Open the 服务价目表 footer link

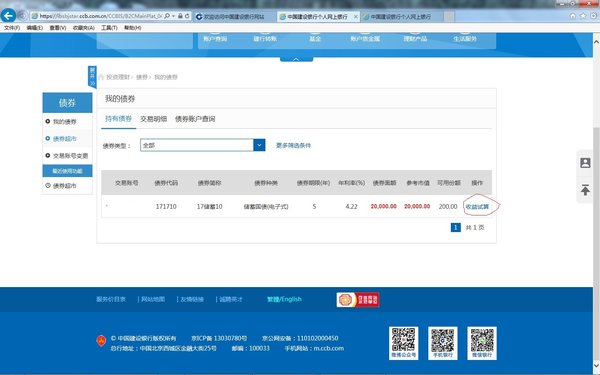pos(111,299)
